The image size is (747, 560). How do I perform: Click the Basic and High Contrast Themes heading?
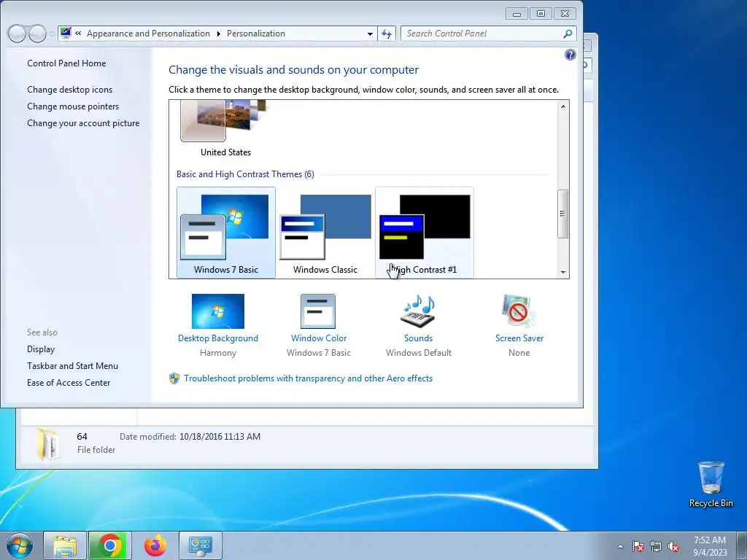pyautogui.click(x=245, y=174)
